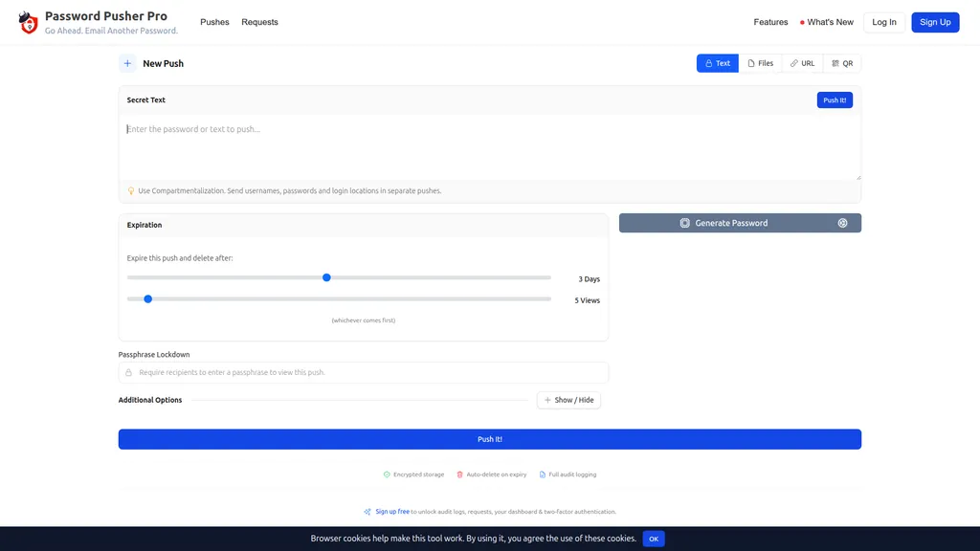Click the 'Expiration' section heading
The height and width of the screenshot is (551, 980).
(x=145, y=225)
